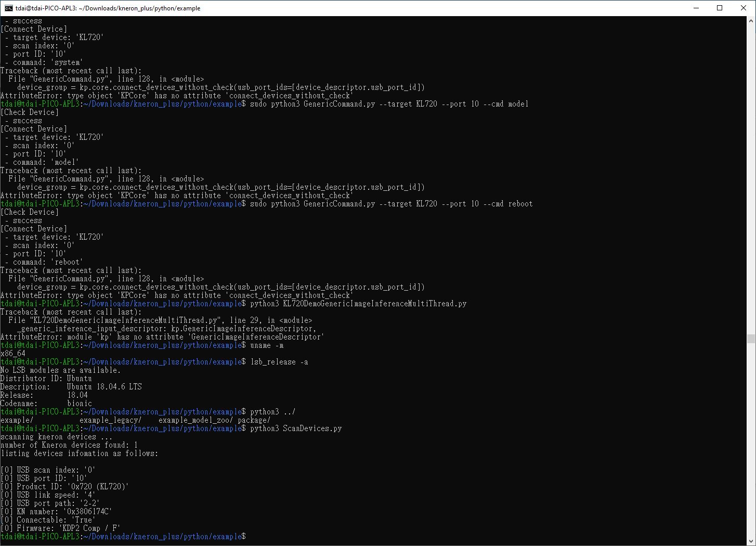Click 'listing devices infomation as follows:' line

pos(80,453)
